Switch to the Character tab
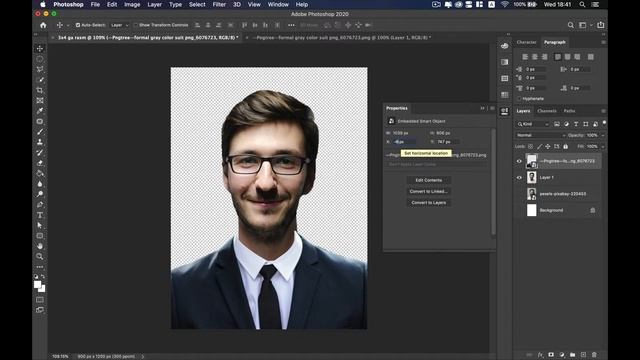Viewport: 640px width, 360px height. click(526, 42)
